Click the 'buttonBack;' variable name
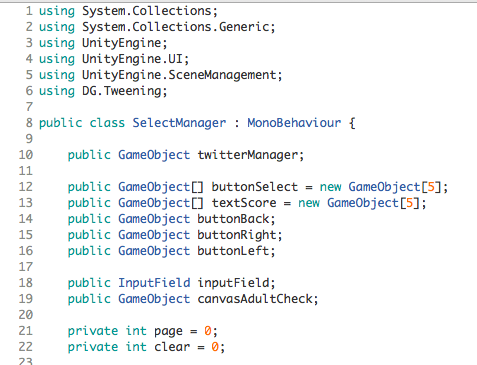Image resolution: width=477 pixels, height=365 pixels. [236, 219]
